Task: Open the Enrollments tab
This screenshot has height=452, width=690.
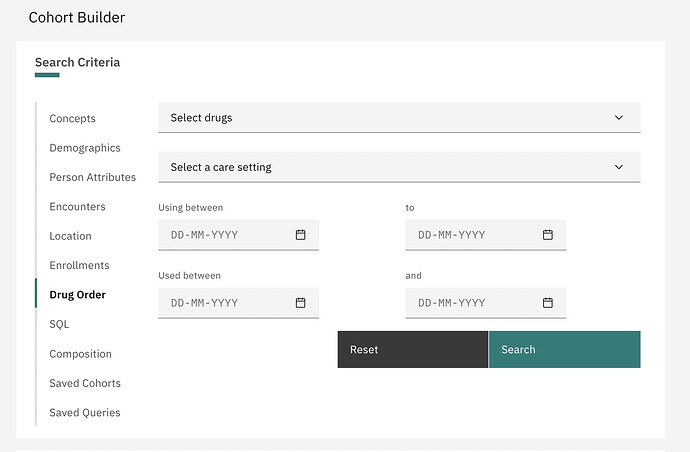Action: point(79,265)
